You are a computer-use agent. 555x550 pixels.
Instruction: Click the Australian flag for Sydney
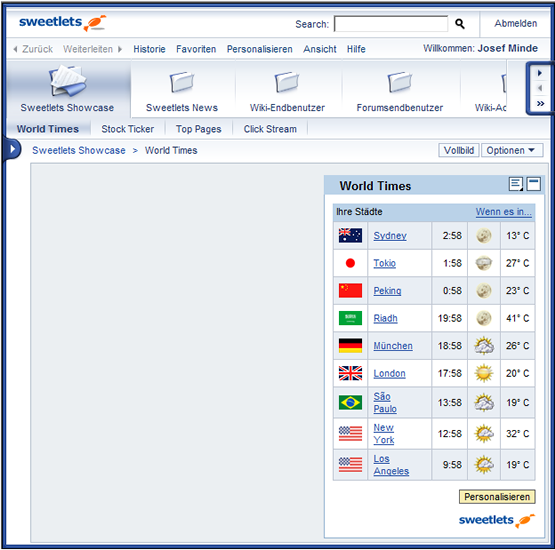click(350, 235)
